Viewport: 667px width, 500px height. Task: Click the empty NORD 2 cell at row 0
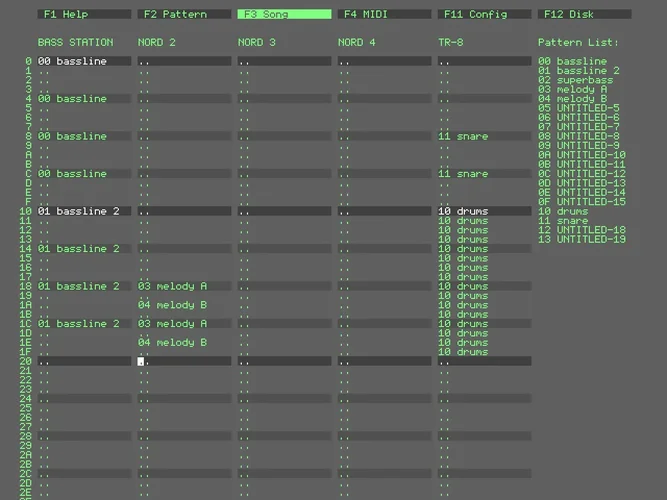(184, 61)
